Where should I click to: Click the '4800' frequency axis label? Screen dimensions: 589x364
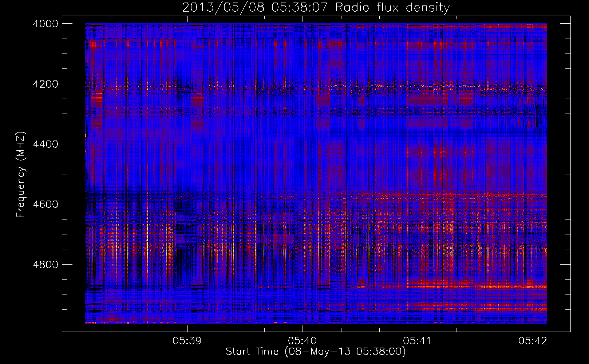(46, 265)
